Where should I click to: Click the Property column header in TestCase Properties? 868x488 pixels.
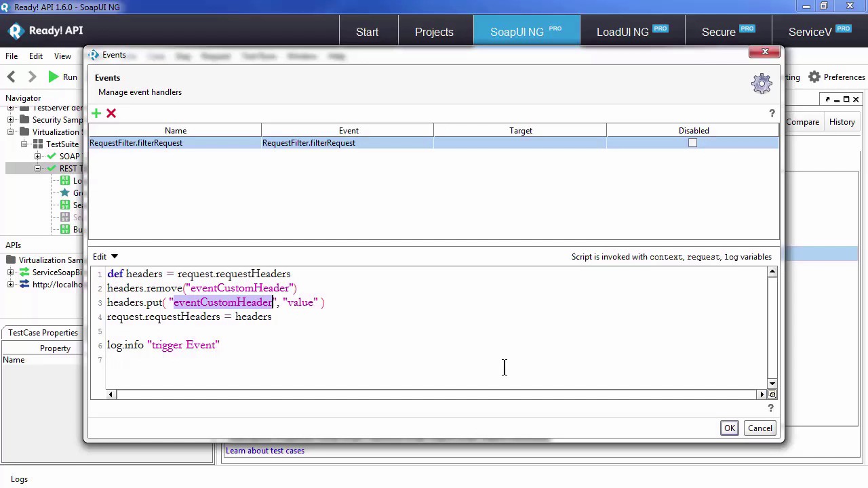point(55,348)
